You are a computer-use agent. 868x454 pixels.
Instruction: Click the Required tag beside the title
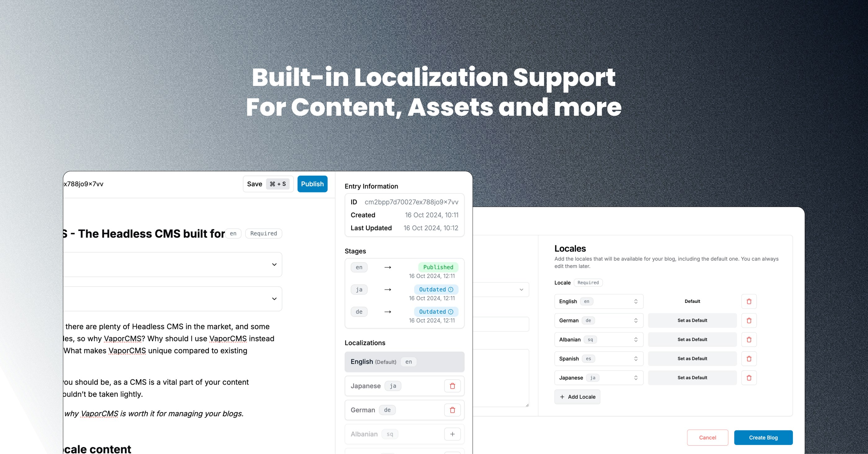pyautogui.click(x=263, y=233)
